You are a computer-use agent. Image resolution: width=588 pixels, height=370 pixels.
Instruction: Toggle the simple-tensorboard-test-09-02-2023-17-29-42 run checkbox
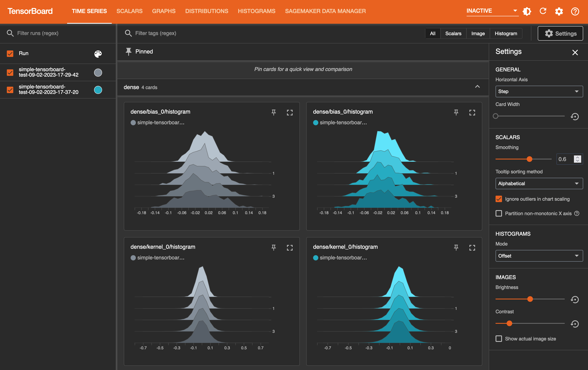point(10,72)
